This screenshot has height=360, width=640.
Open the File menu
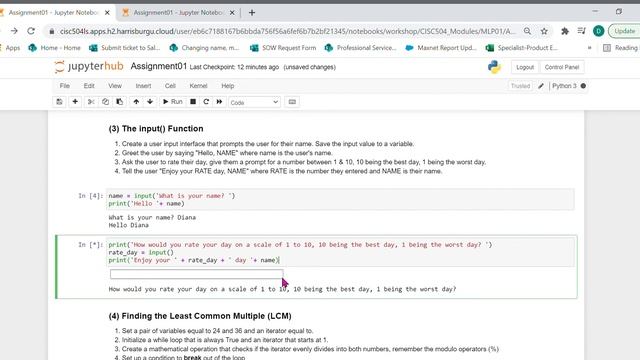64,86
